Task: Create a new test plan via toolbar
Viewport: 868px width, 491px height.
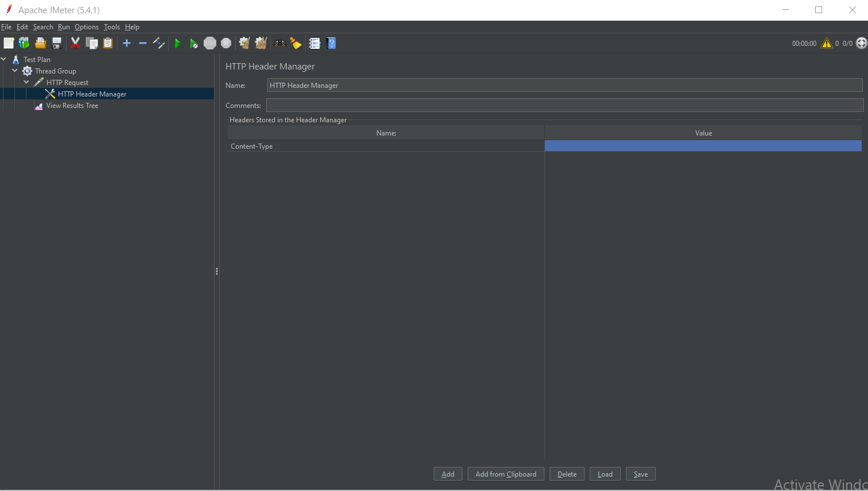Action: coord(9,43)
